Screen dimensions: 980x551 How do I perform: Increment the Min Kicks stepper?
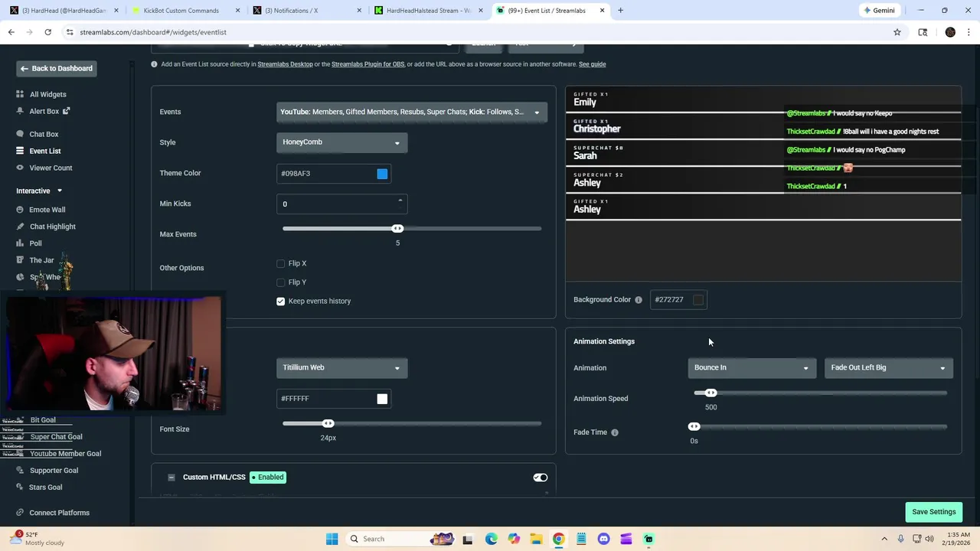tap(400, 201)
